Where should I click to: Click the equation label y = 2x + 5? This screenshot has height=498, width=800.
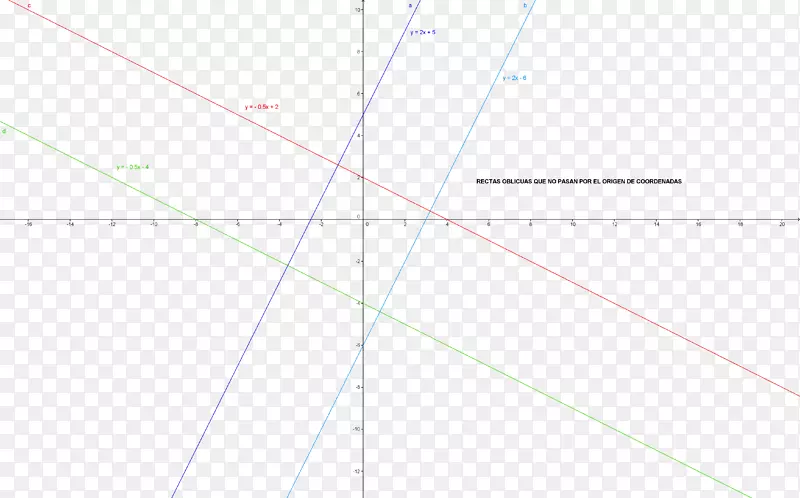click(x=422, y=33)
